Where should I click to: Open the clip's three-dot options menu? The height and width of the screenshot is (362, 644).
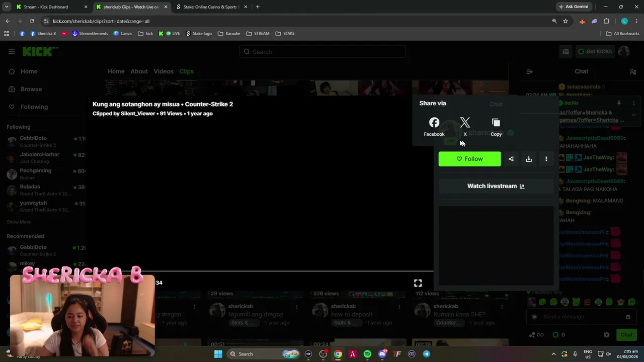[546, 159]
